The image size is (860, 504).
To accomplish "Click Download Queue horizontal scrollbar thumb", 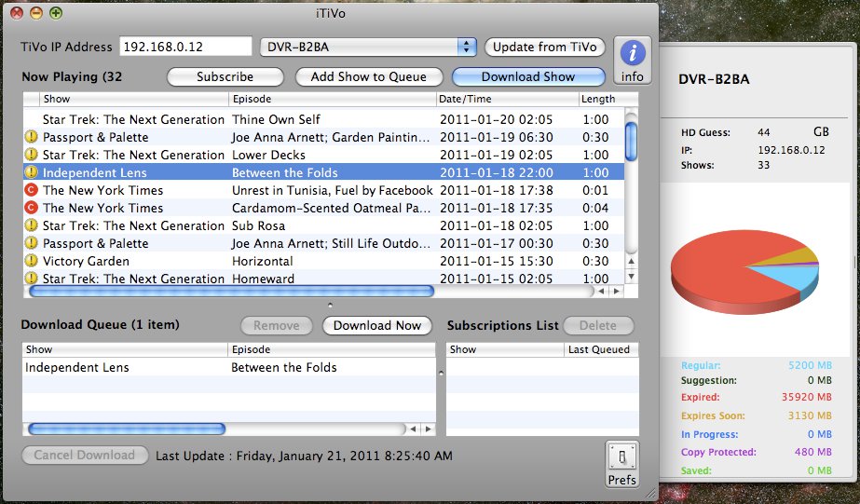I will 127,429.
